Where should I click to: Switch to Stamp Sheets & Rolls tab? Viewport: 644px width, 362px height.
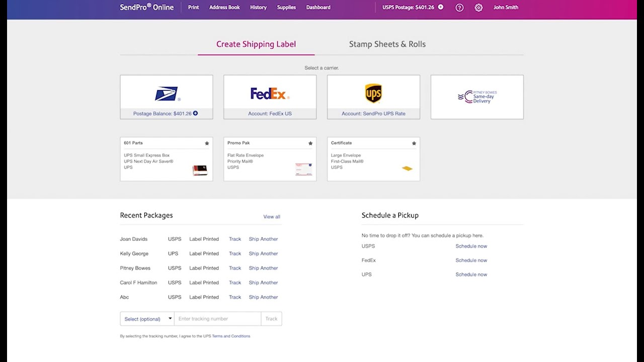tap(387, 44)
